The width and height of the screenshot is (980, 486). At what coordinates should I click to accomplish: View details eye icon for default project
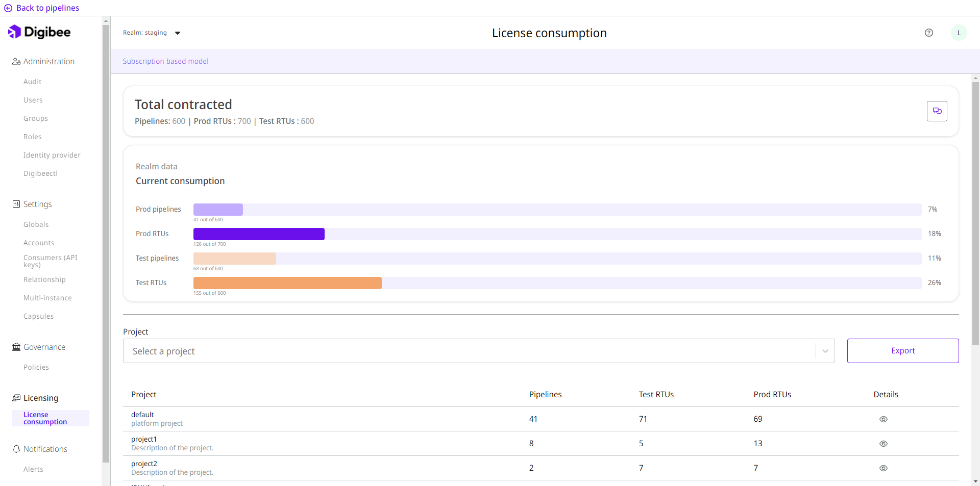click(884, 419)
